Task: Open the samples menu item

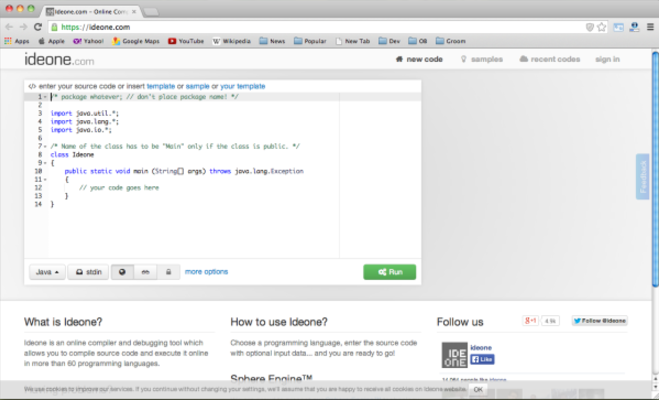Action: click(481, 59)
